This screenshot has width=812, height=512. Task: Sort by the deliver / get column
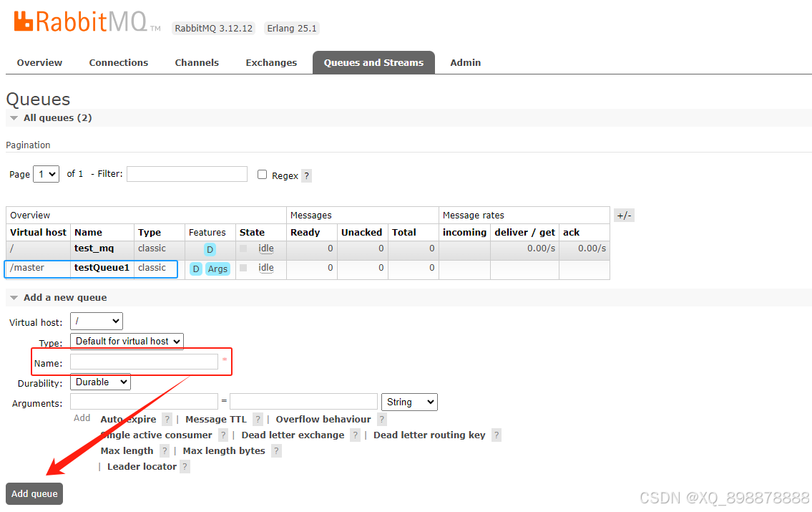tap(524, 233)
